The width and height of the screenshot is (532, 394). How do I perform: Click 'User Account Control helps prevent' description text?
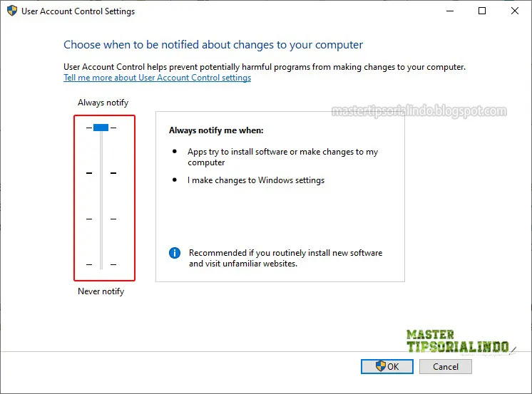tap(265, 67)
